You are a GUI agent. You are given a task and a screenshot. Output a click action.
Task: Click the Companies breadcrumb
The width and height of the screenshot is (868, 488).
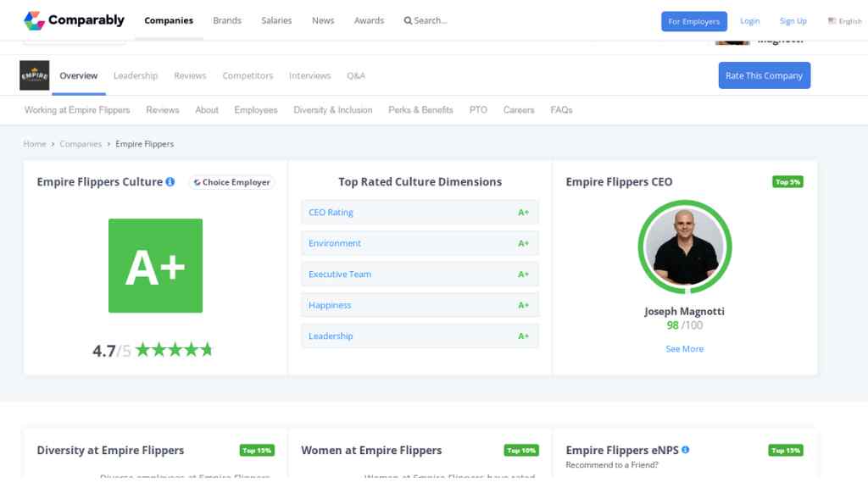coord(81,144)
